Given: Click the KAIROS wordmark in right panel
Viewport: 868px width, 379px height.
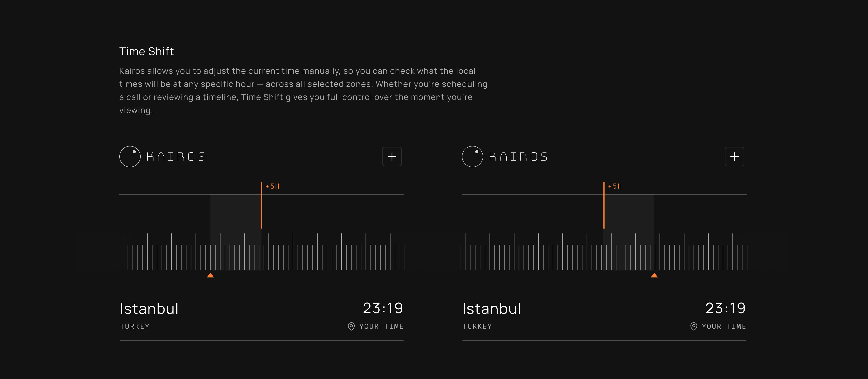Looking at the screenshot, I should coord(518,157).
